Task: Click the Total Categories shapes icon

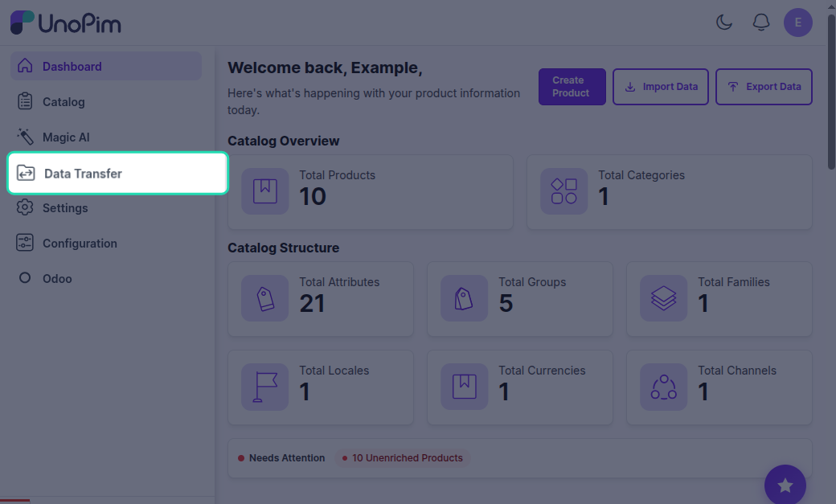Action: pyautogui.click(x=563, y=191)
